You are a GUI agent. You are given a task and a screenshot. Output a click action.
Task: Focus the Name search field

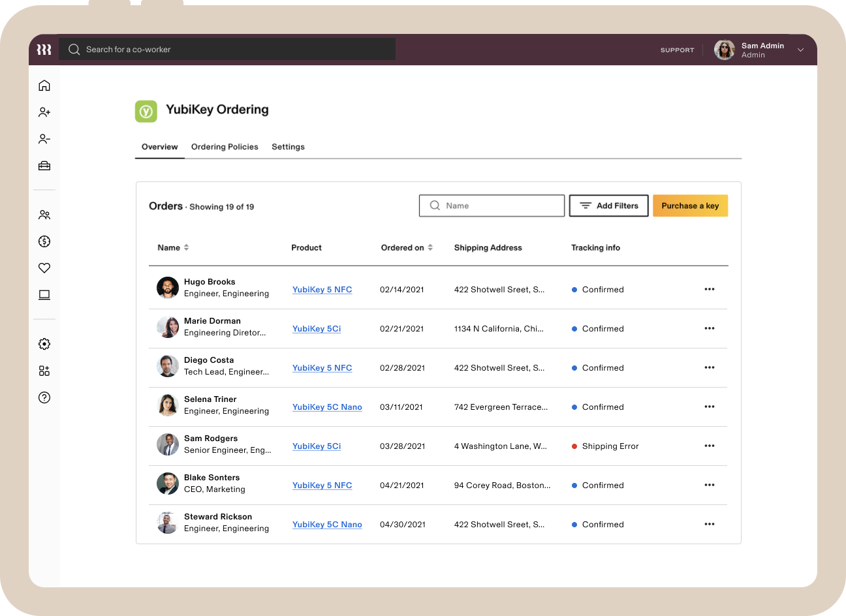tap(492, 206)
